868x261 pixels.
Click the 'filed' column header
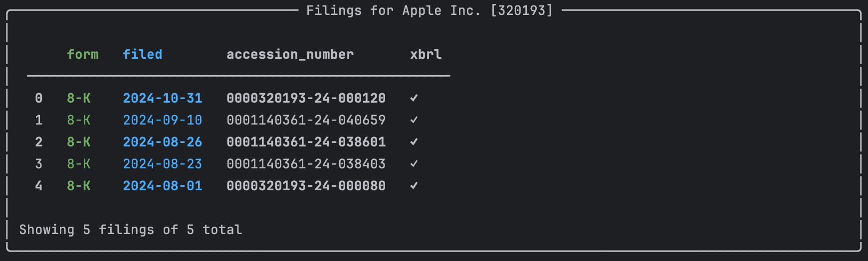point(143,54)
